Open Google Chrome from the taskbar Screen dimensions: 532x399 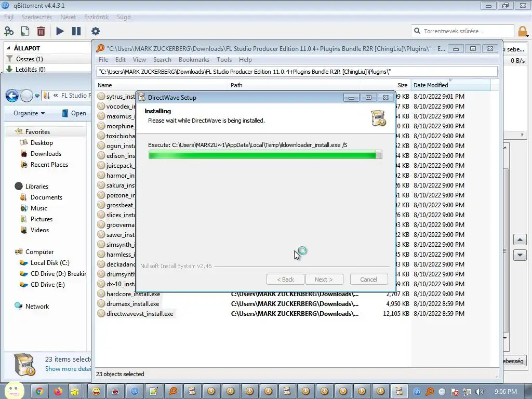tap(39, 392)
